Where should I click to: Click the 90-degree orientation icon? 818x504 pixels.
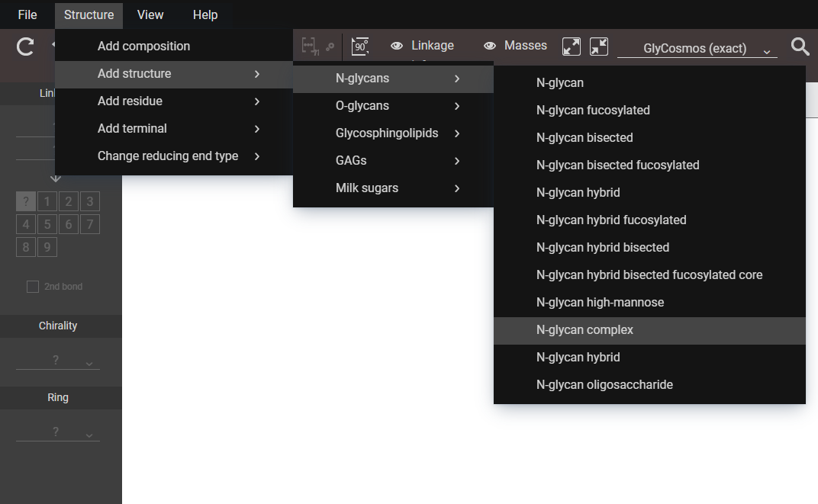click(361, 47)
